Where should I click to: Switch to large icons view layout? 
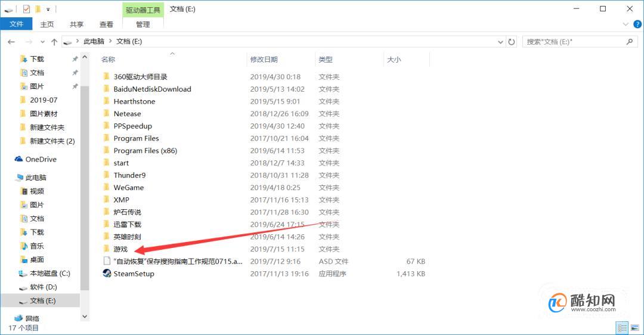pyautogui.click(x=634, y=328)
